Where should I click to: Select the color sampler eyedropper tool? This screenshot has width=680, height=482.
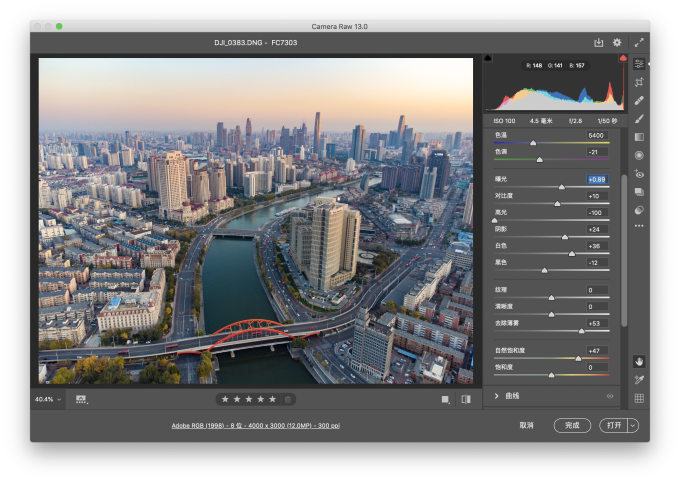point(639,380)
